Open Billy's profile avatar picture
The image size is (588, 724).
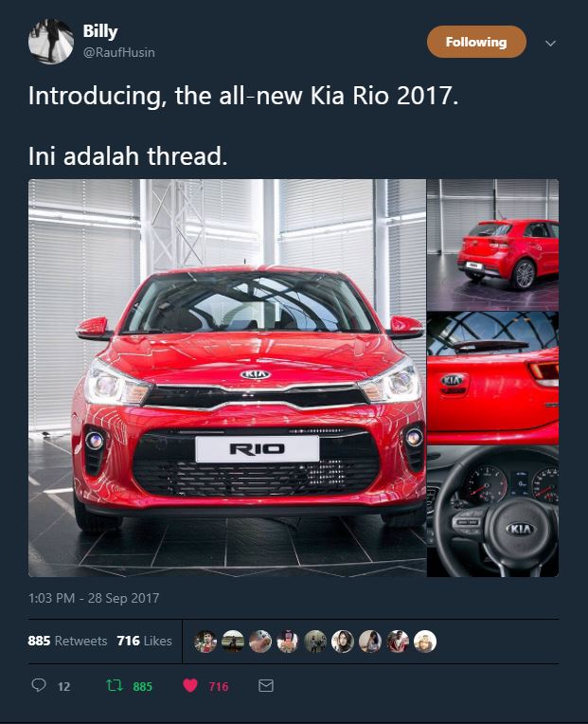pos(51,42)
